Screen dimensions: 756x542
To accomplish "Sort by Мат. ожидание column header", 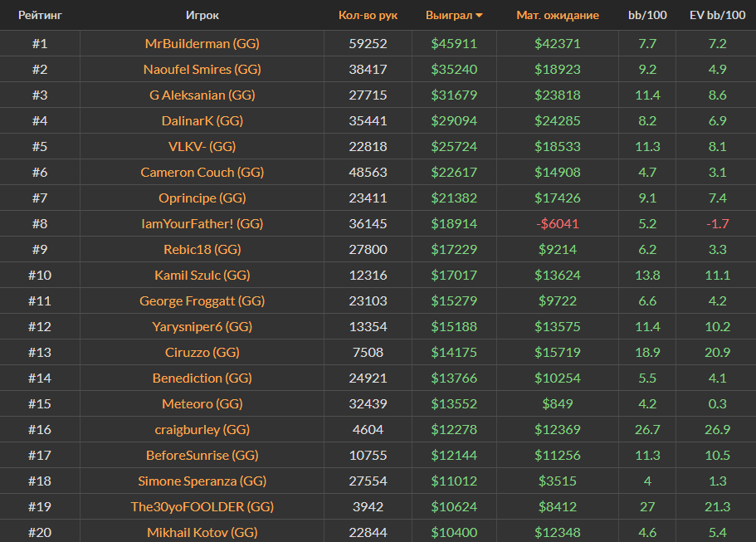I will pyautogui.click(x=557, y=15).
